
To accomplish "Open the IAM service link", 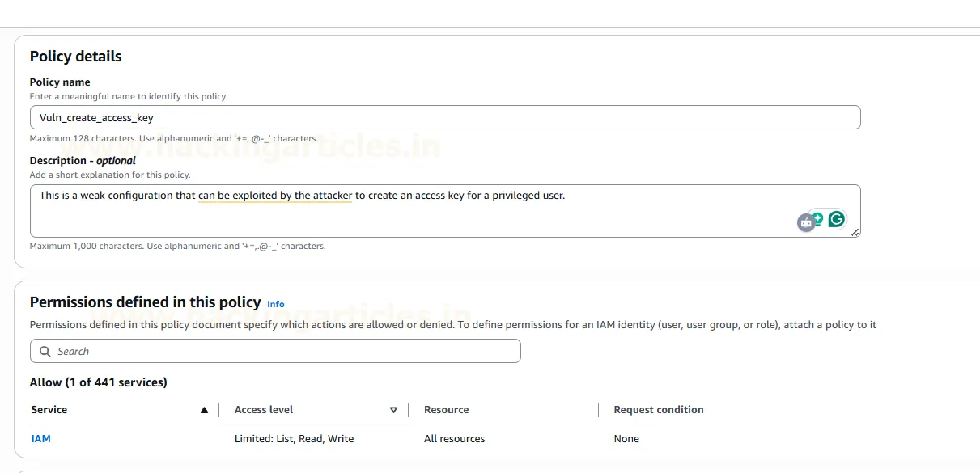I will (40, 439).
